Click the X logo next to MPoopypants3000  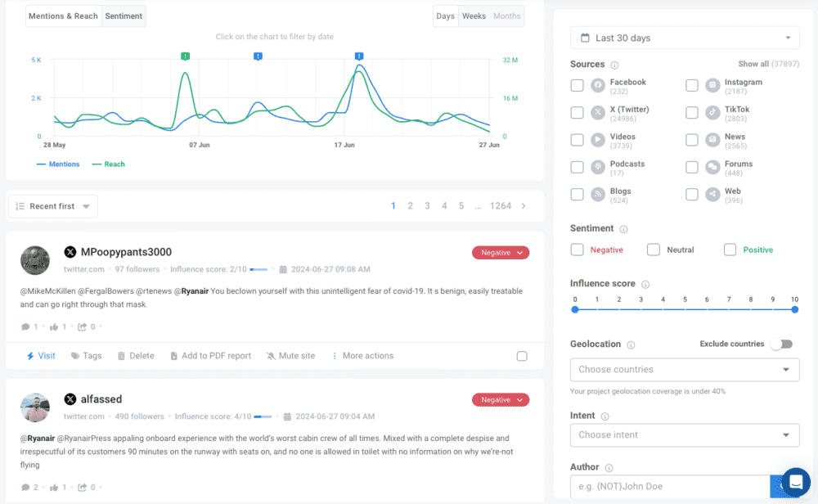click(70, 252)
